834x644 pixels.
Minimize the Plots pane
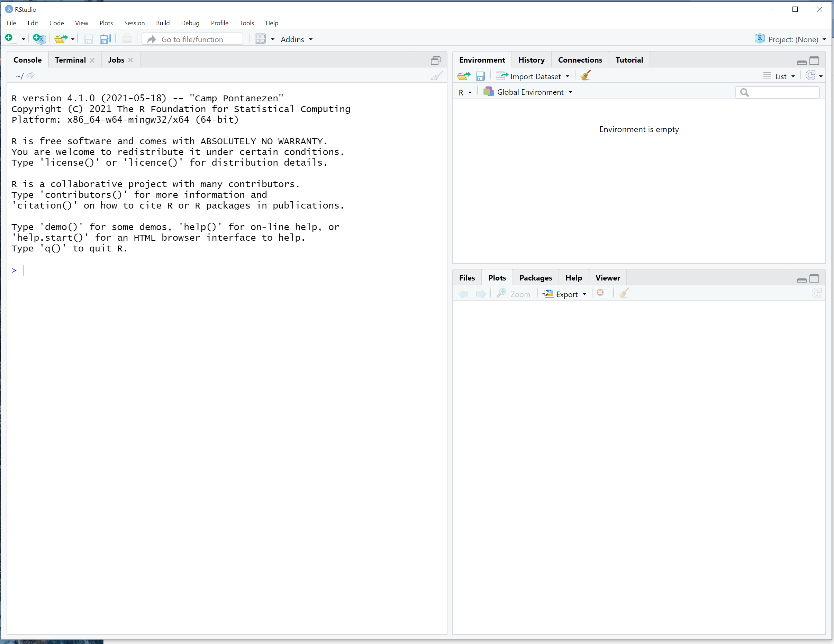click(801, 280)
